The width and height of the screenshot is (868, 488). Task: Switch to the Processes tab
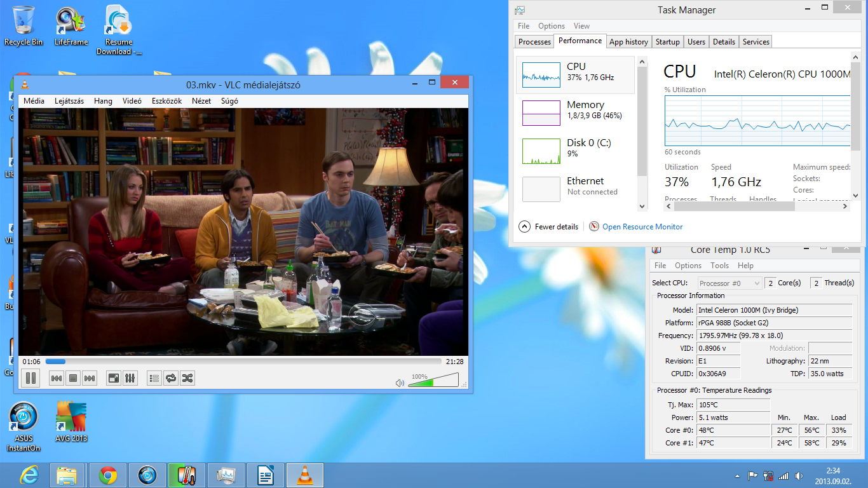pyautogui.click(x=534, y=42)
